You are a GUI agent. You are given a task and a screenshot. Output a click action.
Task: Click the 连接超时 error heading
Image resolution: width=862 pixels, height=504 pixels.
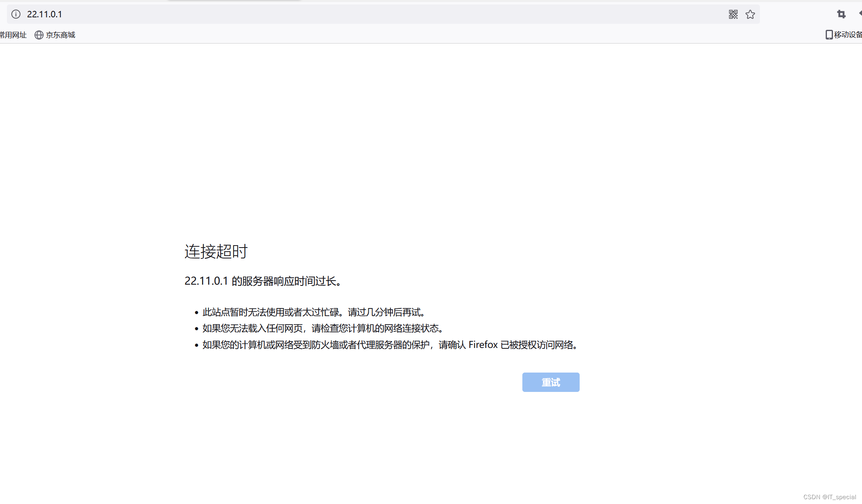click(216, 252)
